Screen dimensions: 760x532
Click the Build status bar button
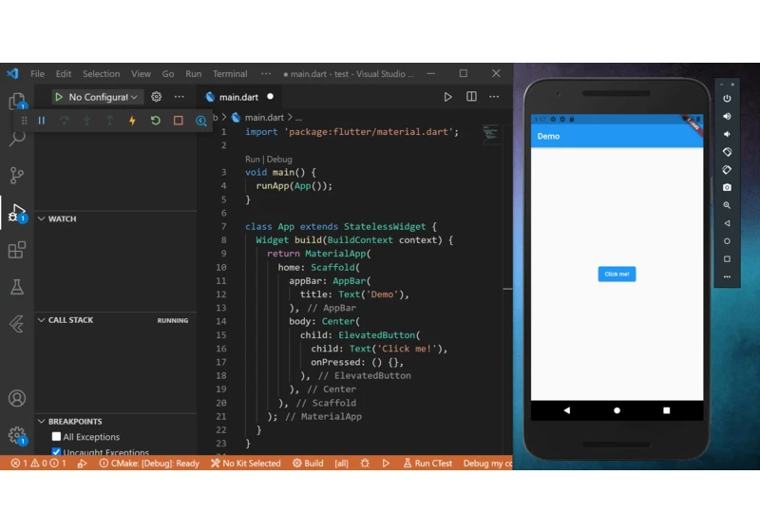point(308,464)
